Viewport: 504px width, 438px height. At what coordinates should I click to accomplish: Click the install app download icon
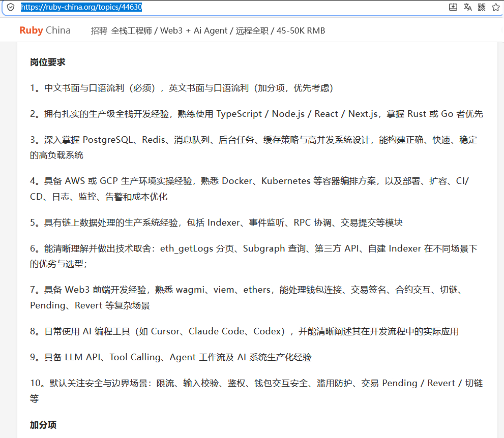[x=453, y=7]
